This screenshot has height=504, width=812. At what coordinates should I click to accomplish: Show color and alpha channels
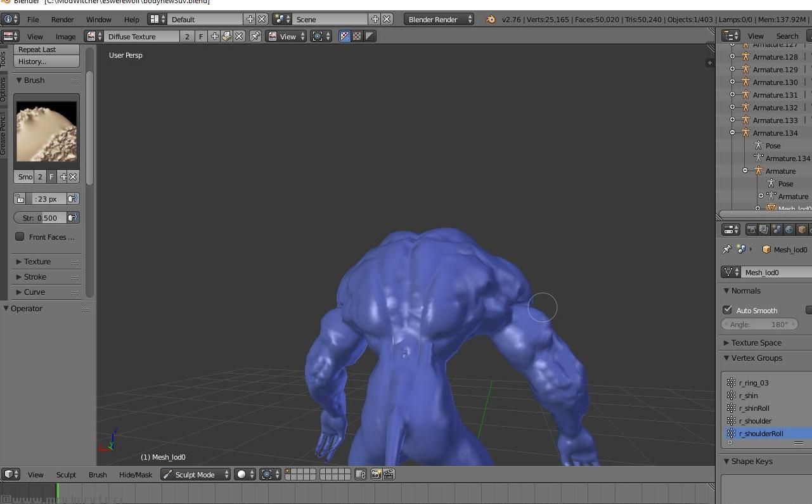click(x=345, y=36)
